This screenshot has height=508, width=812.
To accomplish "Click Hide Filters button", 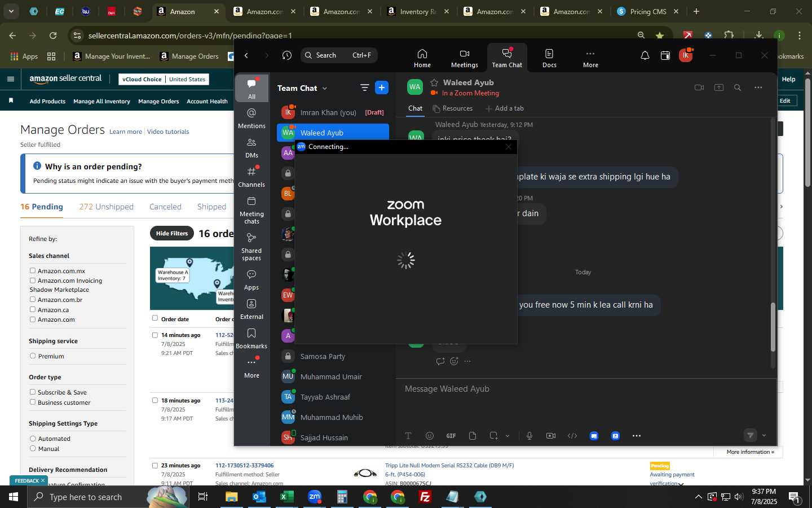I will [172, 233].
